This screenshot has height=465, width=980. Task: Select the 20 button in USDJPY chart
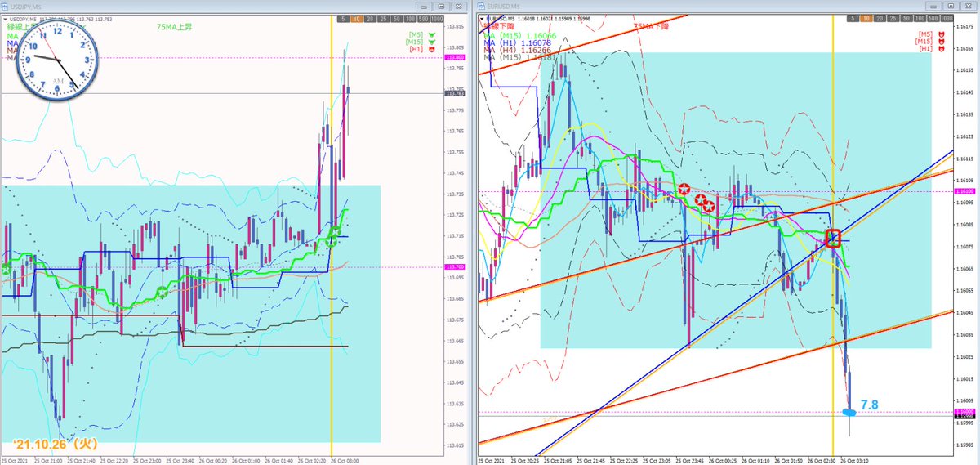coord(370,19)
